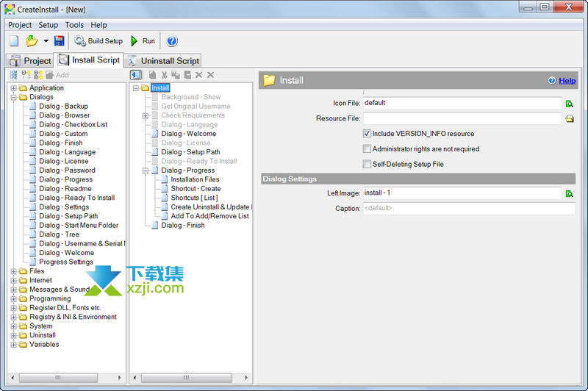Click right arrow of script panel scrollbar
Screen dimensions: 588x391
point(246,378)
